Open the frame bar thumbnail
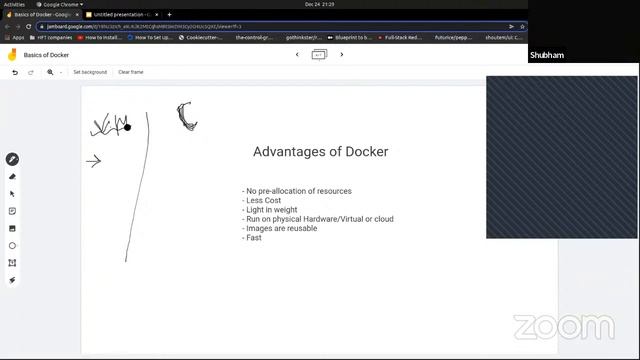 [x=319, y=54]
